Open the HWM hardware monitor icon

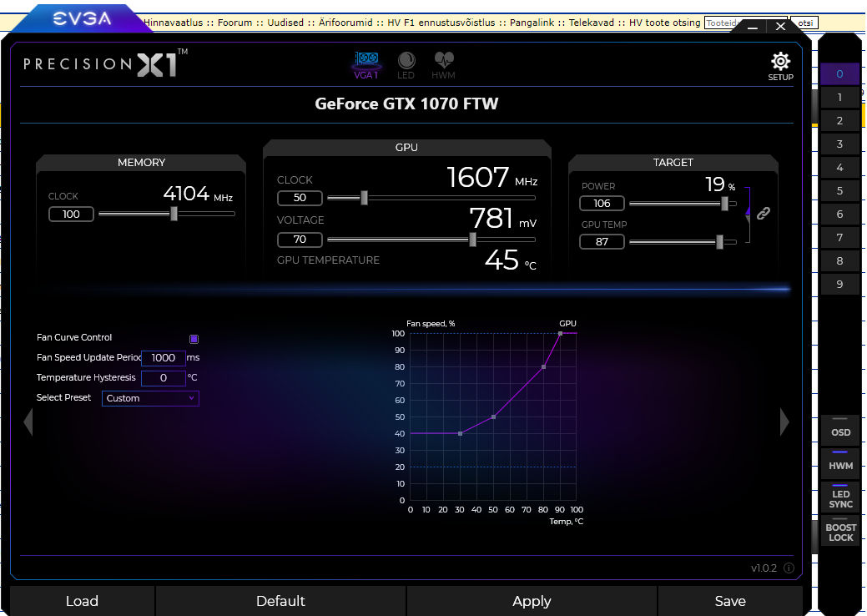point(443,63)
